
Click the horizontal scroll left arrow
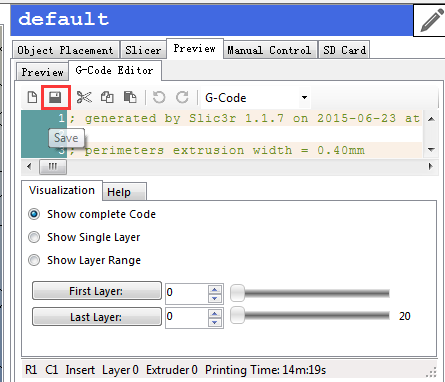tap(29, 166)
